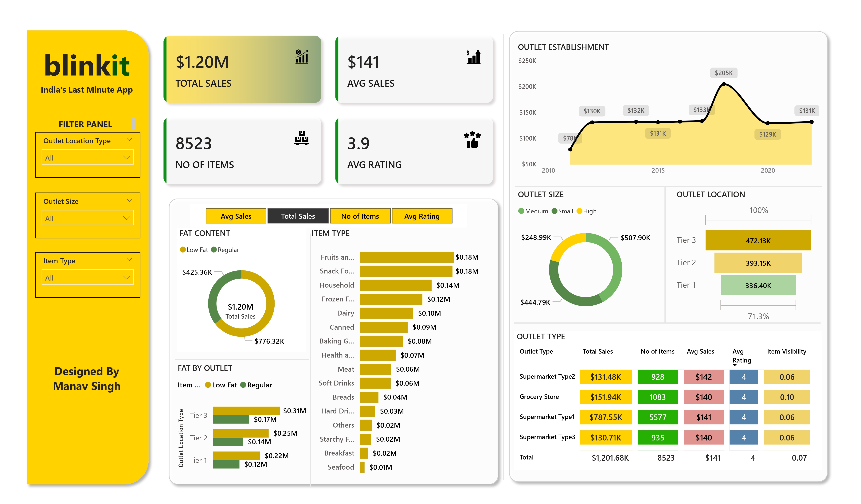861x504 pixels.
Task: Toggle the Regular legend in Fat by Outlet chart
Action: tap(257, 385)
